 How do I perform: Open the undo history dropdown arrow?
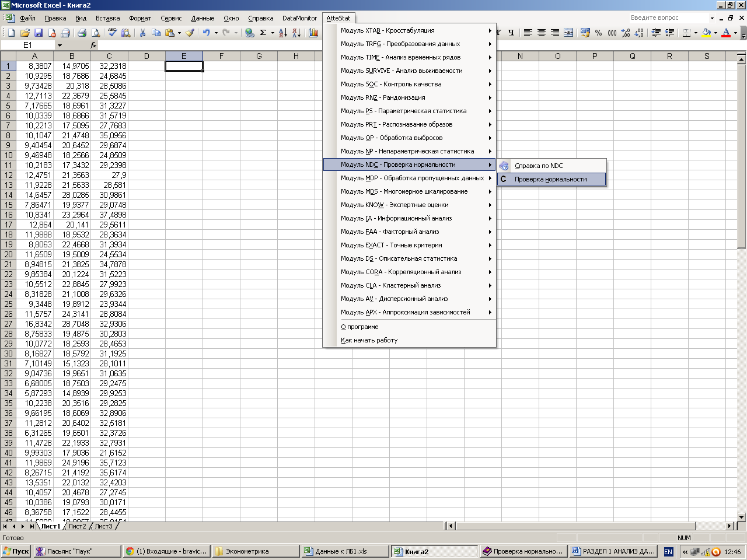(x=216, y=33)
